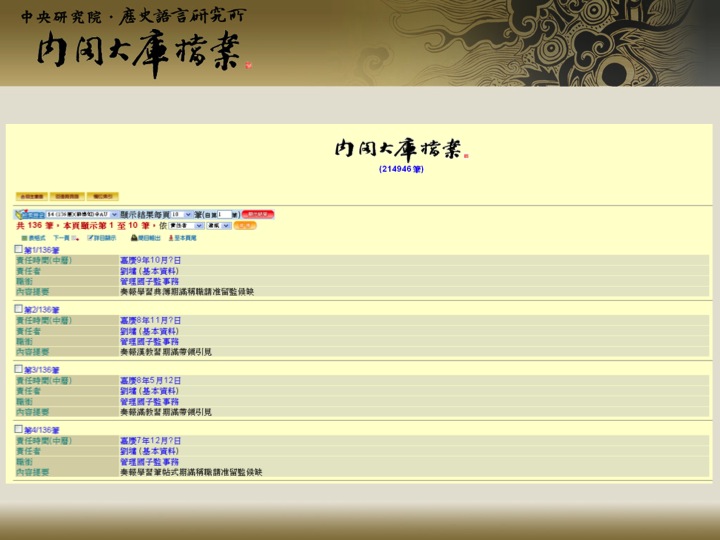Open the sort-by field dropdown 責任者

point(186,226)
